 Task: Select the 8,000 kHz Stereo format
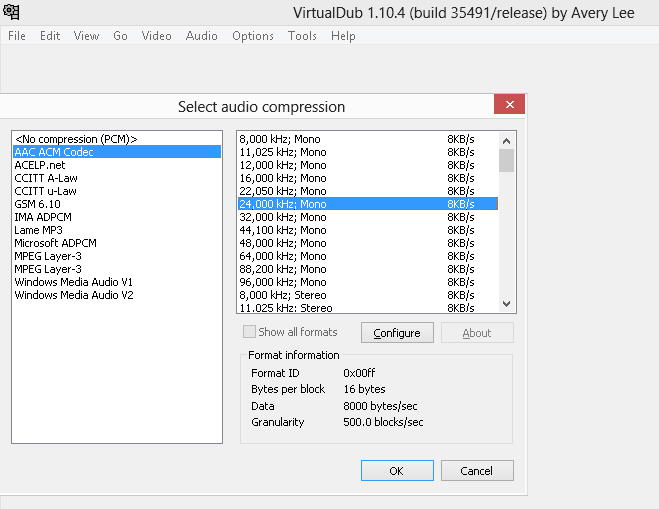283,295
